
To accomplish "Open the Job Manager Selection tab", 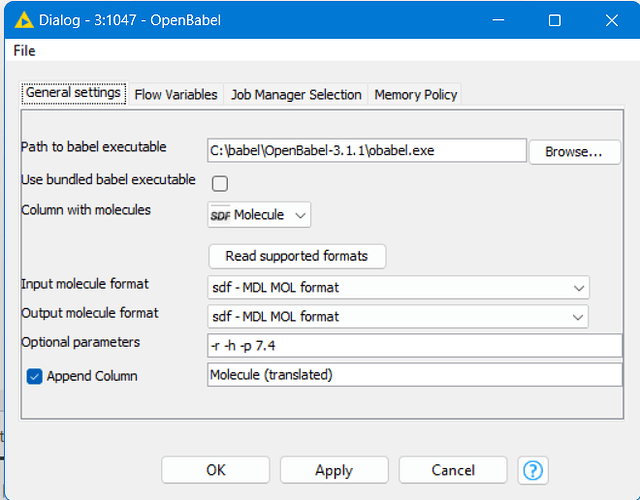I will point(296,95).
